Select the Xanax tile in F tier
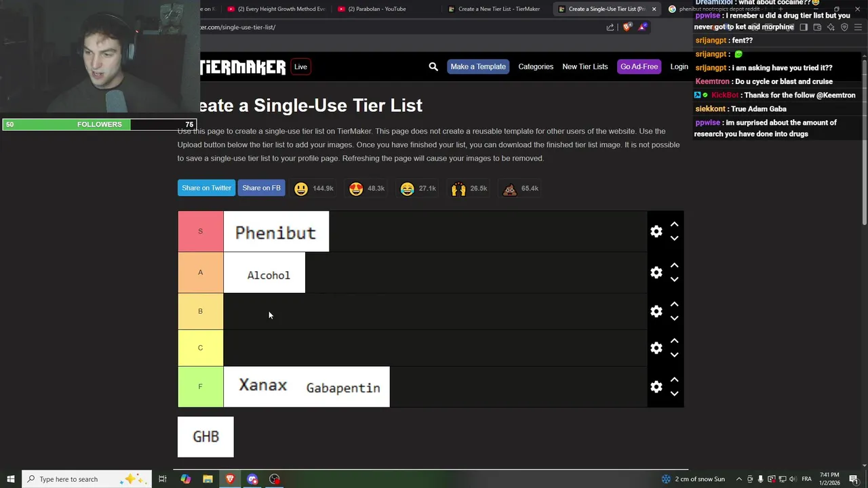The height and width of the screenshot is (488, 868). click(262, 386)
